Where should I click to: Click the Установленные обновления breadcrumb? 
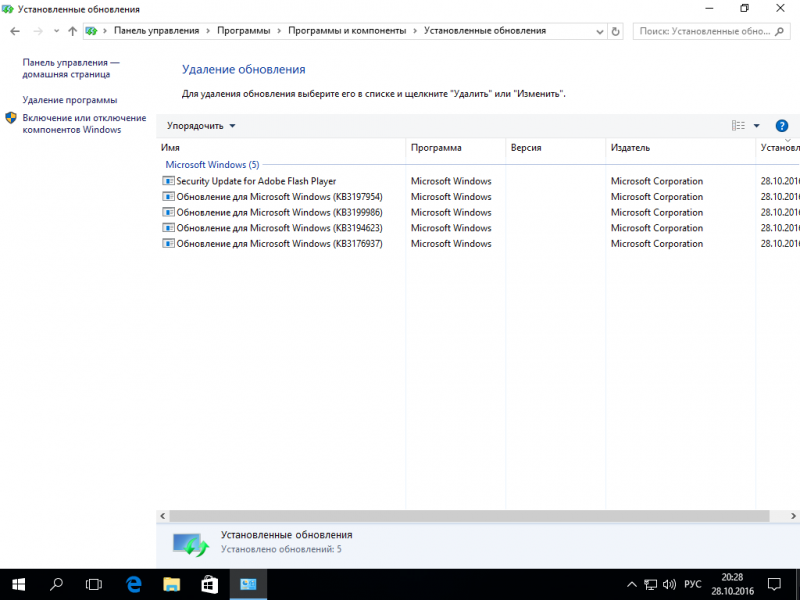click(485, 31)
